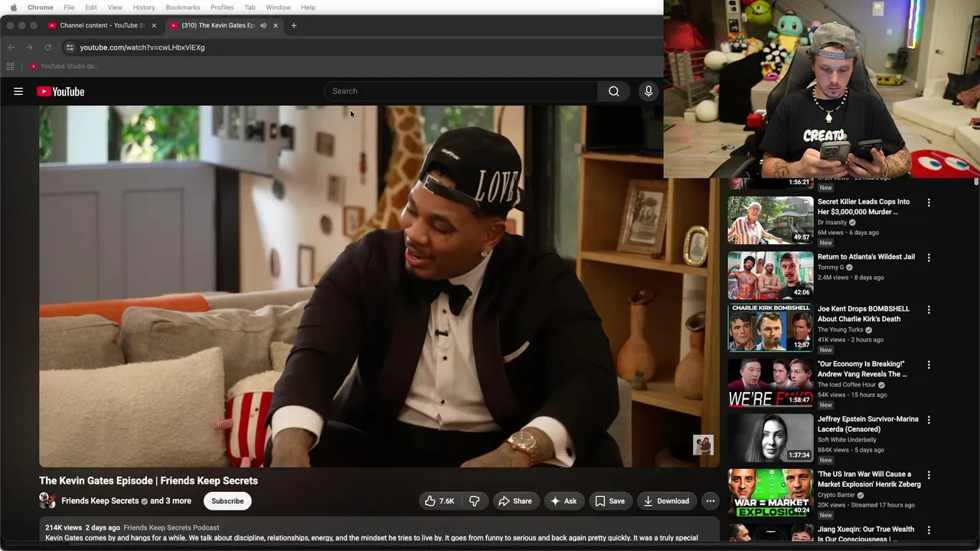Open the Apple menu
The height and width of the screenshot is (551, 980).
[x=13, y=8]
